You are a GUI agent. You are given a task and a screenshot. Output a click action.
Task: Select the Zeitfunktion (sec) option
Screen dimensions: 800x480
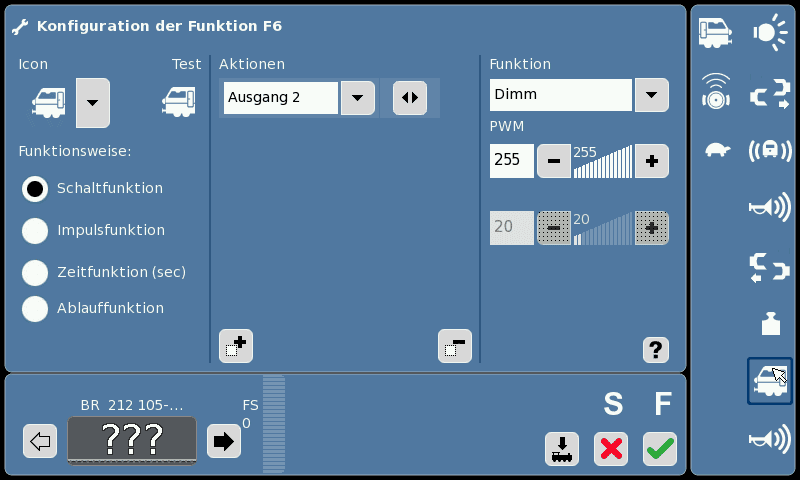click(x=35, y=272)
